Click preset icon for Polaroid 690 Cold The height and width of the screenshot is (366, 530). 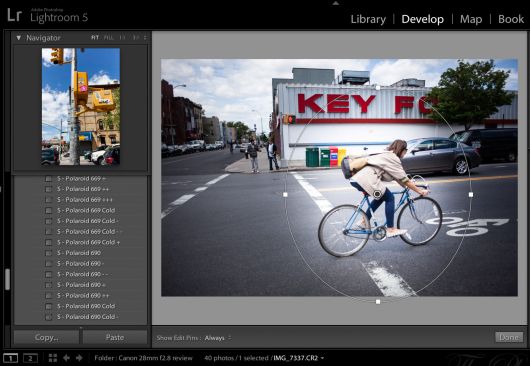click(49, 306)
